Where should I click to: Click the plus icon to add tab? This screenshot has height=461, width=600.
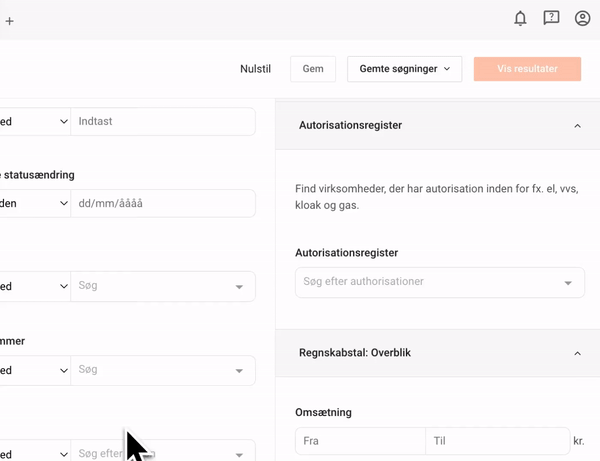[9, 20]
